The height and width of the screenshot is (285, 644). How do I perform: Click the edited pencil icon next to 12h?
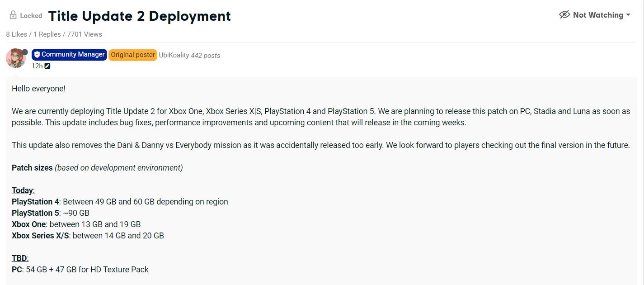pos(47,66)
